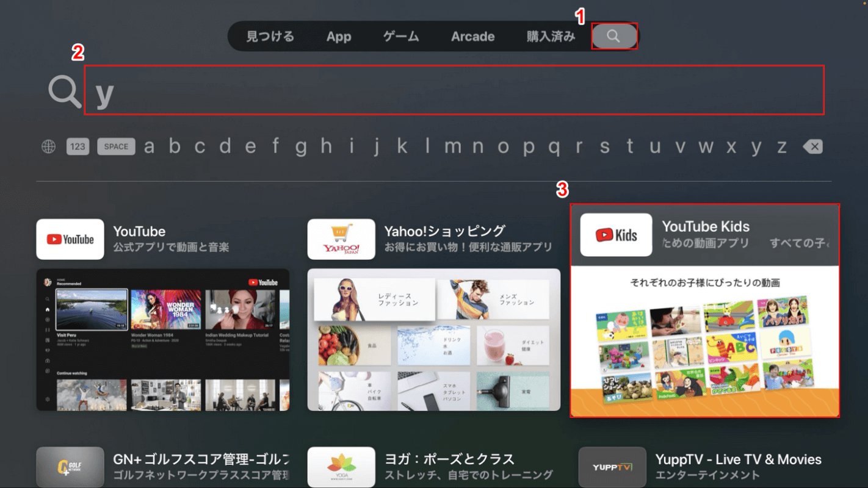Screen dimensions: 868x488
Task: Select letter e on keyboard
Action: tap(250, 147)
